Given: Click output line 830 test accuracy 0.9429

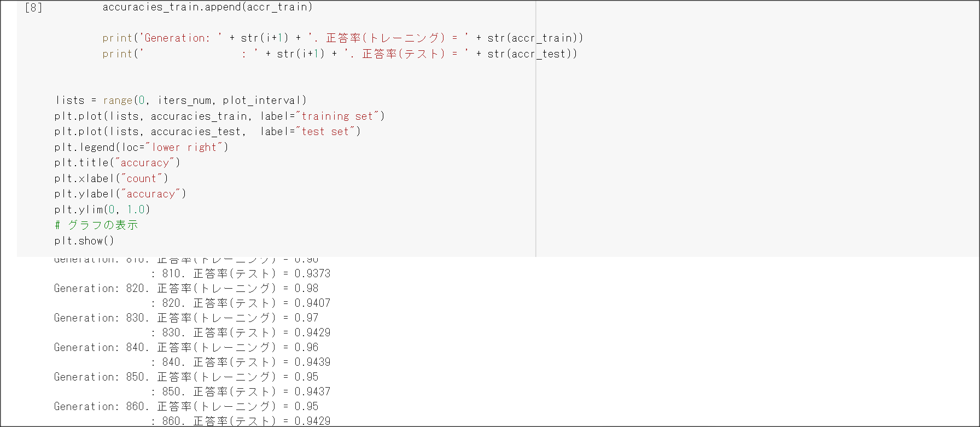Looking at the screenshot, I should click(x=241, y=332).
